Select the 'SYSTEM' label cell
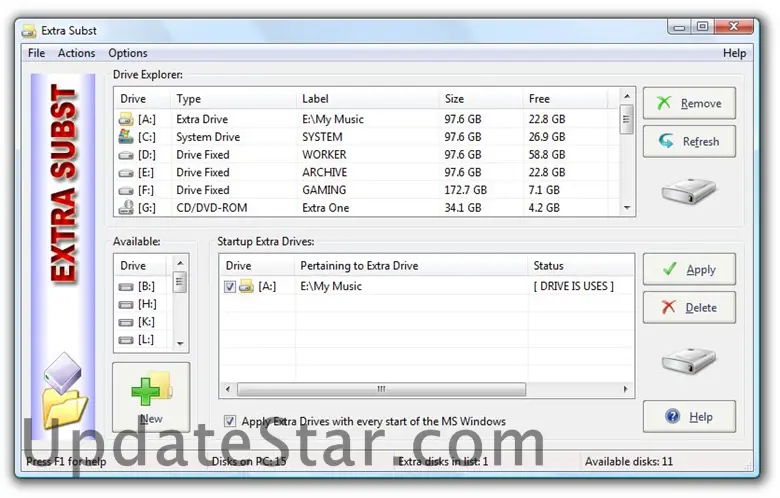The image size is (780, 498). pos(322,137)
